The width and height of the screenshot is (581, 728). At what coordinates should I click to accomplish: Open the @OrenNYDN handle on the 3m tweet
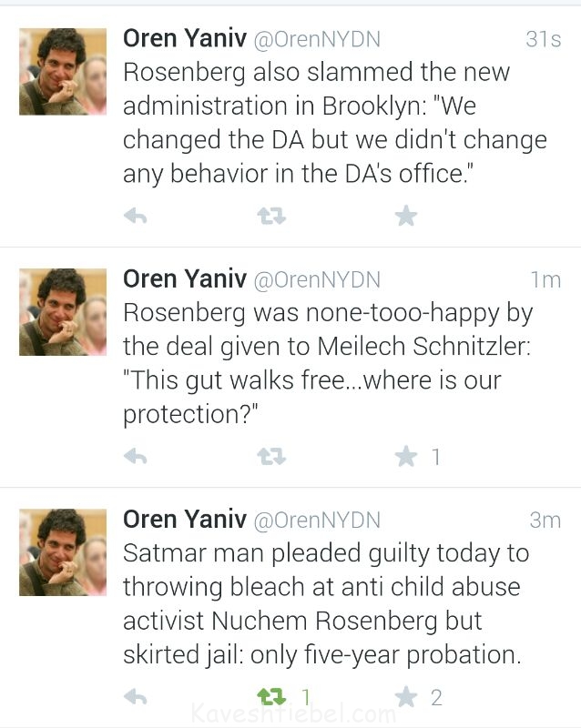coord(316,520)
